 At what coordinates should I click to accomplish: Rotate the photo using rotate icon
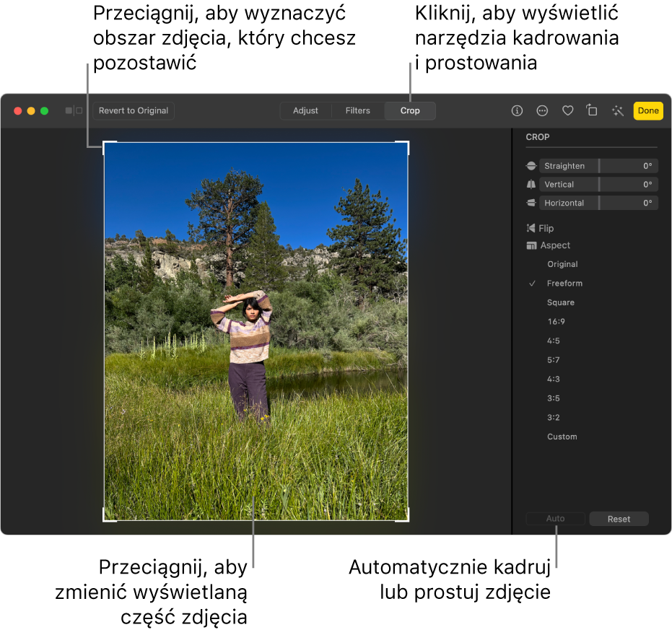coord(592,110)
